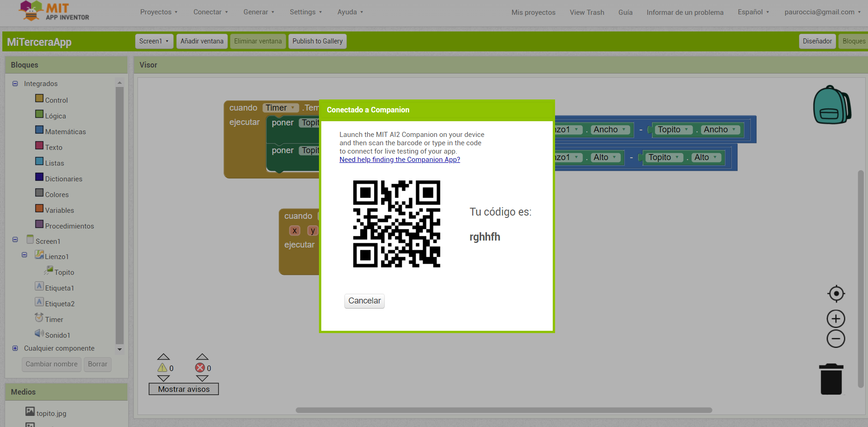Click the workspace vertical scrollbar
Screen dimensions: 868x427
click(x=861, y=278)
